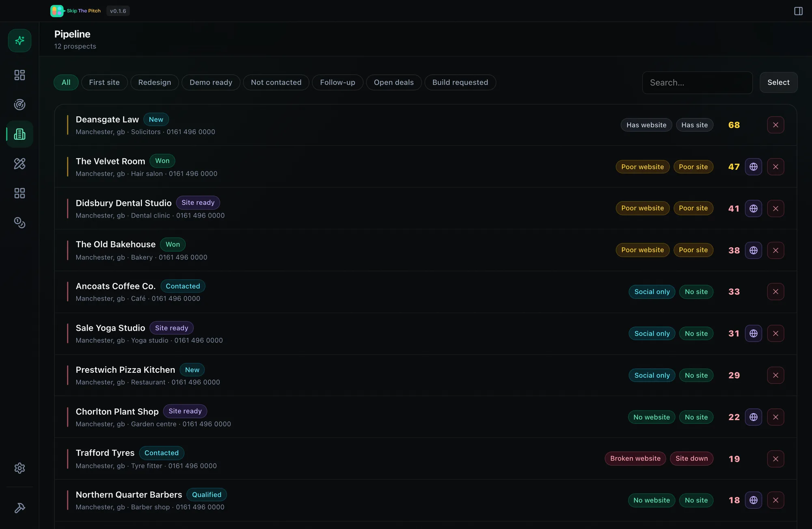Select the All filter tab
Image resolution: width=812 pixels, height=529 pixels.
tap(66, 82)
